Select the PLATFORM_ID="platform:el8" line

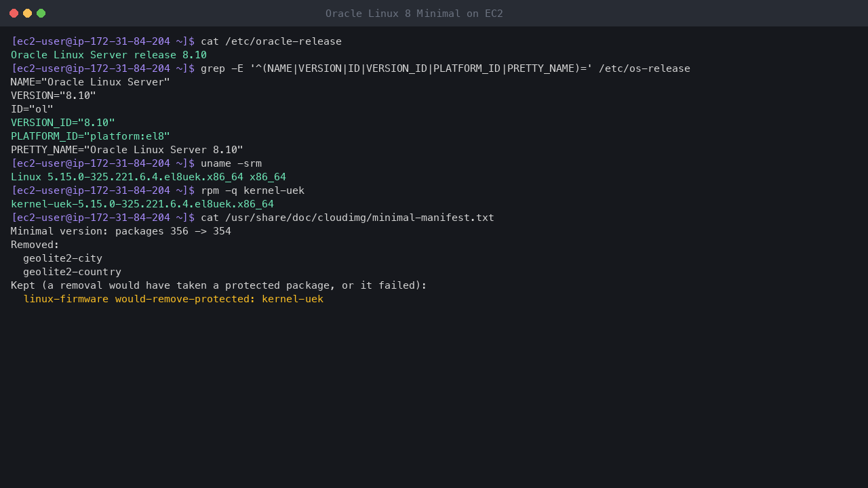click(x=90, y=136)
